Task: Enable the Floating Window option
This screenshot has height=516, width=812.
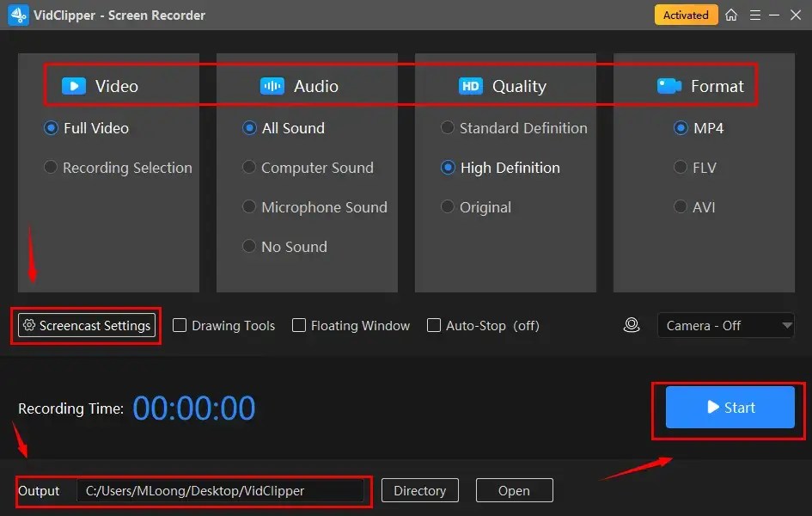Action: [x=298, y=325]
